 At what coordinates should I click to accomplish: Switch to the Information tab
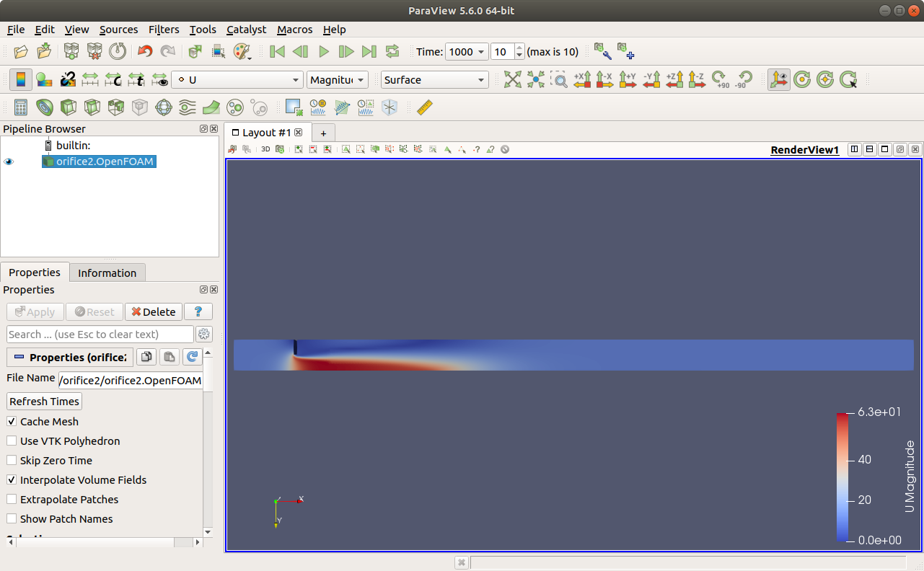[107, 273]
